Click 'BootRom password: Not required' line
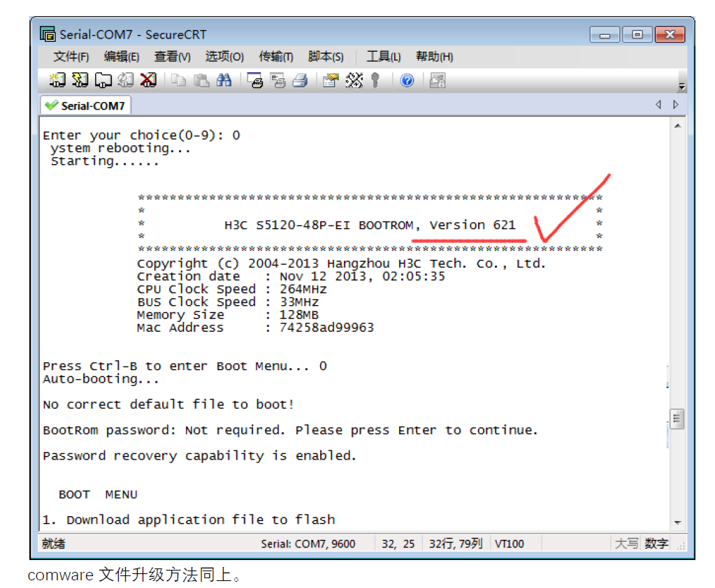The image size is (715, 588). coord(291,430)
